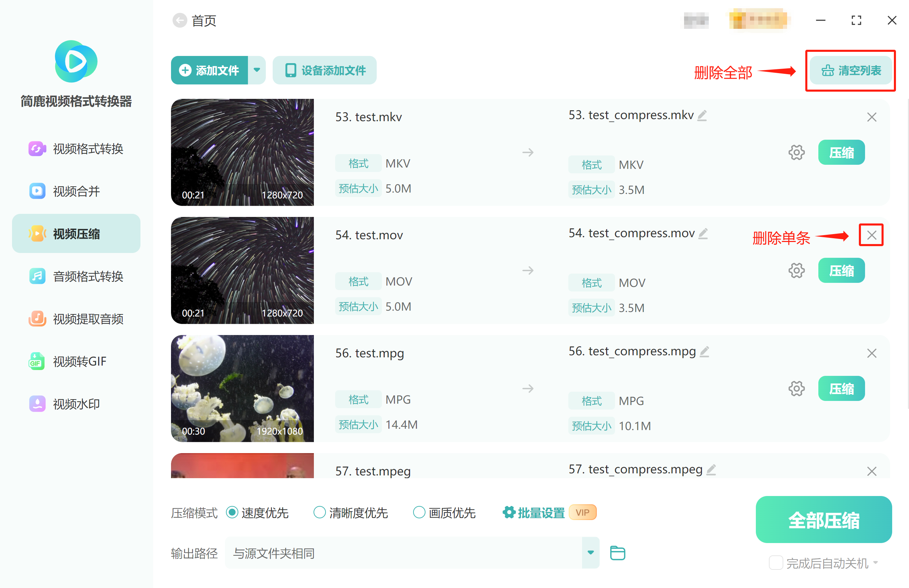The width and height of the screenshot is (909, 588).
Task: Click rename pencil beside 54. test_compress.mov
Action: (x=703, y=233)
